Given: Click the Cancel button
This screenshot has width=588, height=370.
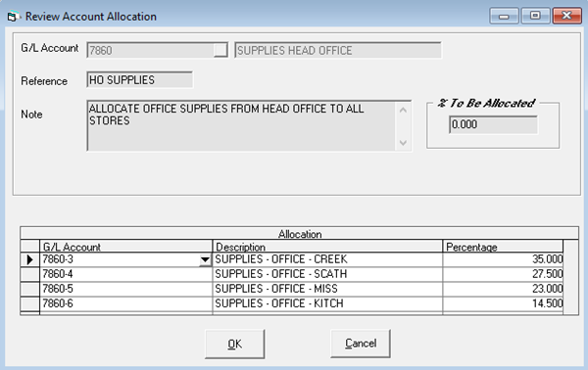Looking at the screenshot, I should click(x=361, y=344).
